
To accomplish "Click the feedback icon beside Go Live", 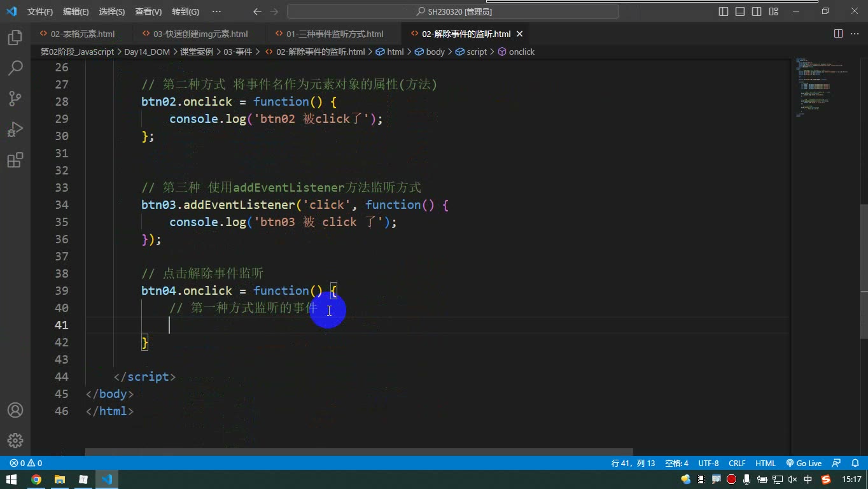I will [837, 464].
